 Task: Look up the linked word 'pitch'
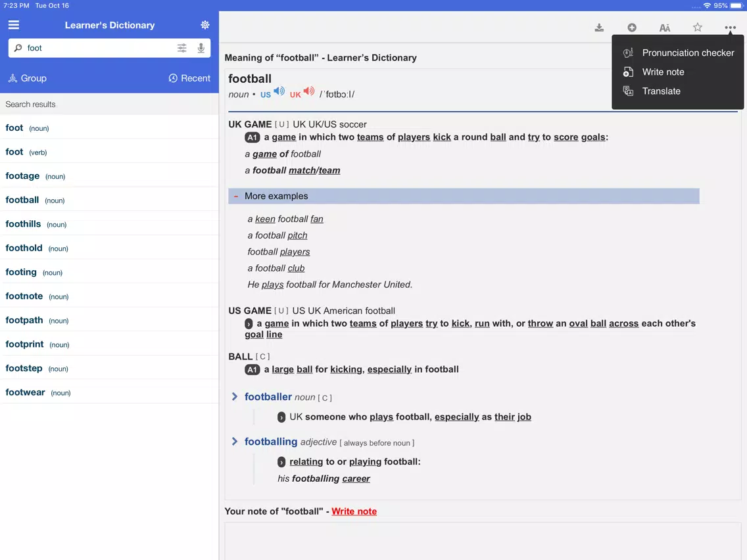(297, 235)
